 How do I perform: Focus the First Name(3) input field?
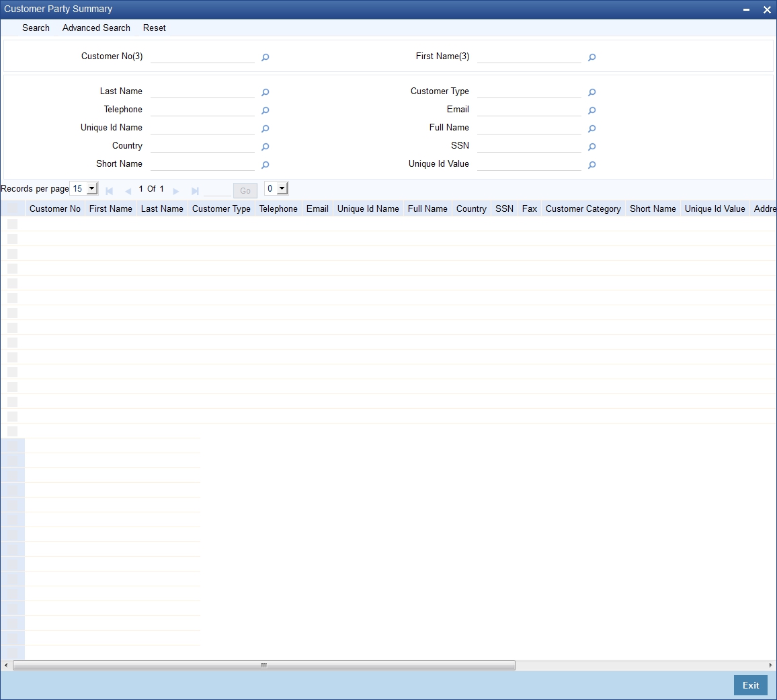[x=529, y=56]
